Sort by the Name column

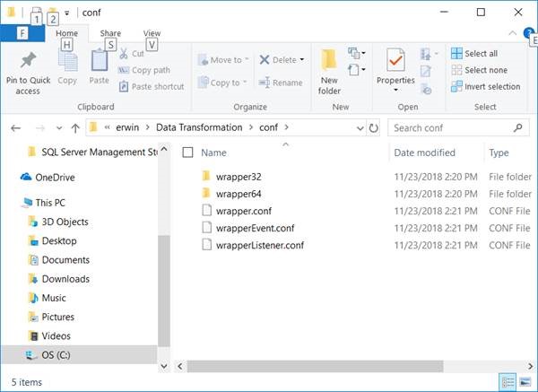[x=213, y=152]
